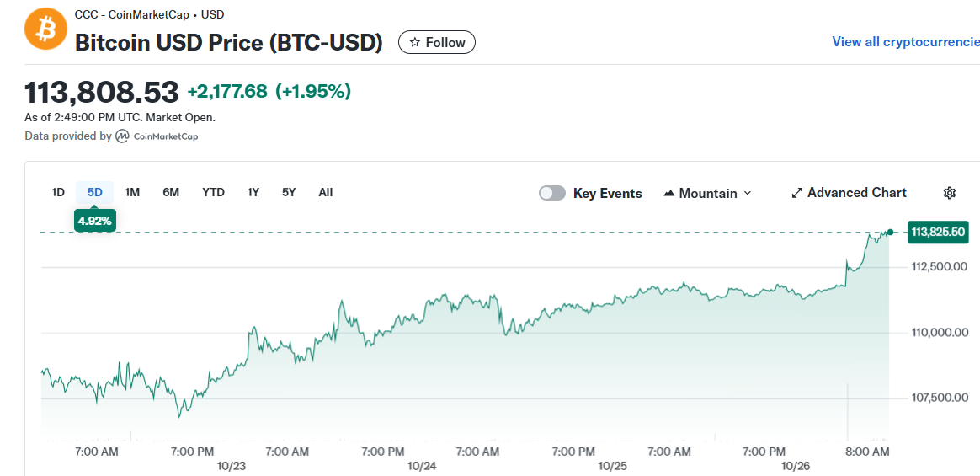Select the 5D time range
980x476 pixels.
[95, 192]
